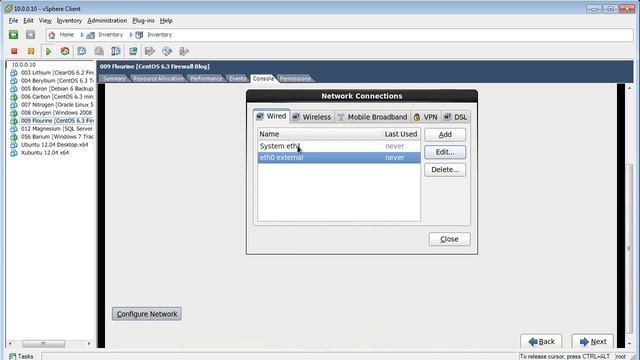The image size is (640, 360).
Task: Switch to the Summary tab
Action: pyautogui.click(x=114, y=78)
